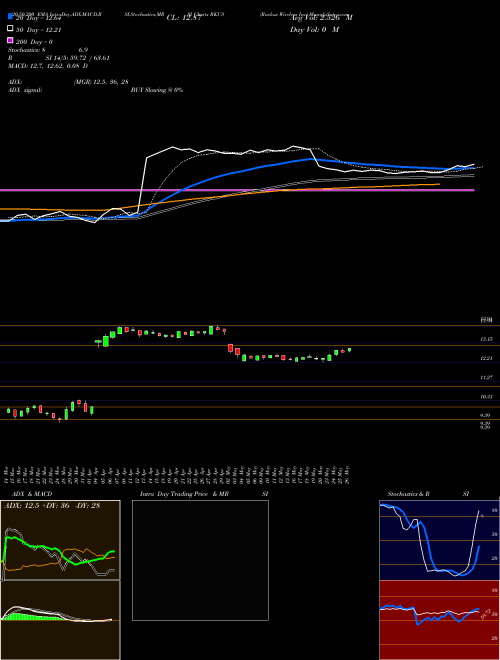Select the '50 Day - 12.21' label
The height and width of the screenshot is (660, 500).
[x=39, y=29]
